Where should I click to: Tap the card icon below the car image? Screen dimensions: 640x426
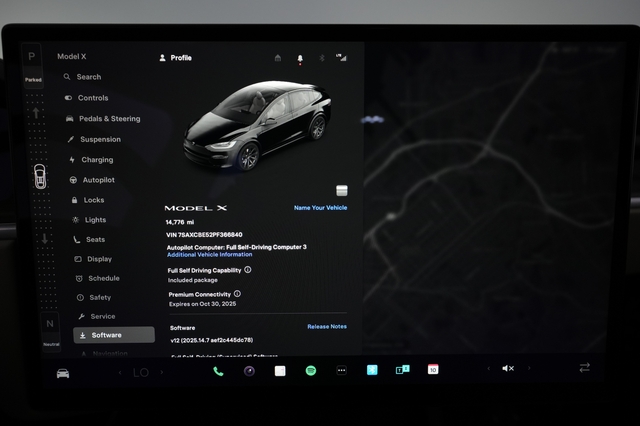[x=342, y=191]
